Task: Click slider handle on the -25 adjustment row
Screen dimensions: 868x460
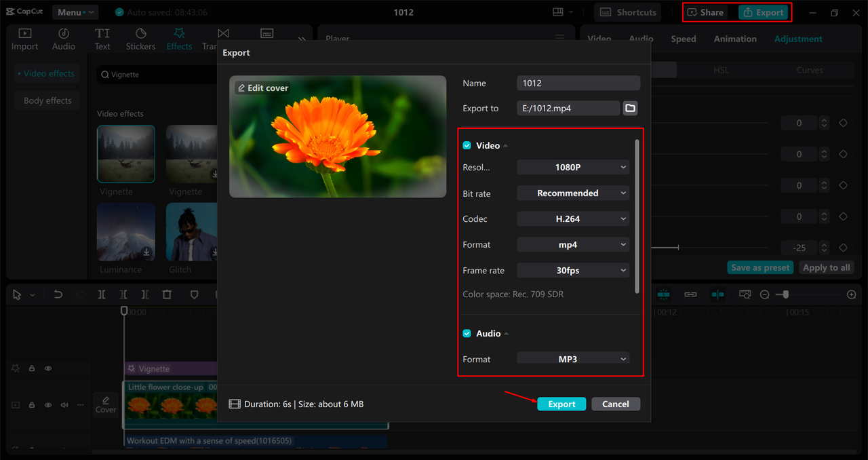Action: 678,248
